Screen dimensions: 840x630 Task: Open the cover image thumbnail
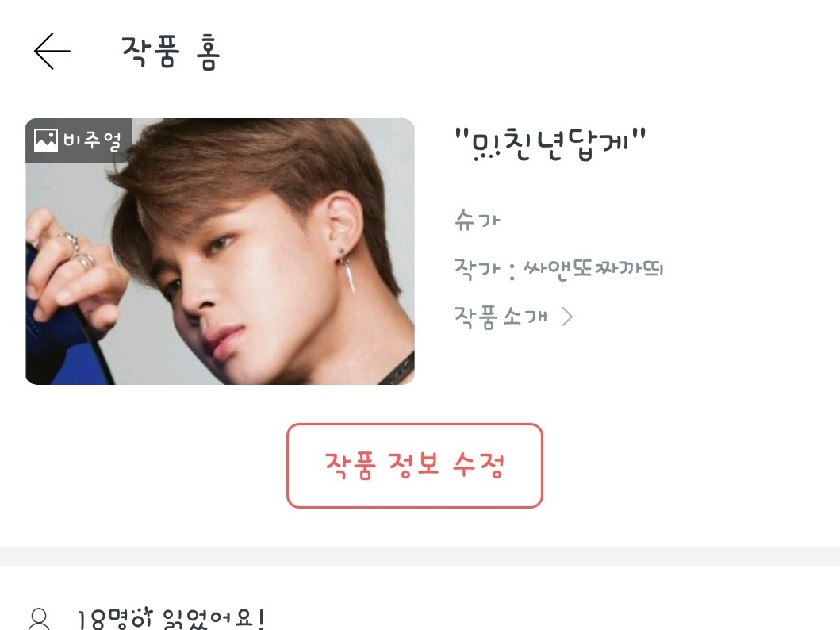[x=220, y=252]
